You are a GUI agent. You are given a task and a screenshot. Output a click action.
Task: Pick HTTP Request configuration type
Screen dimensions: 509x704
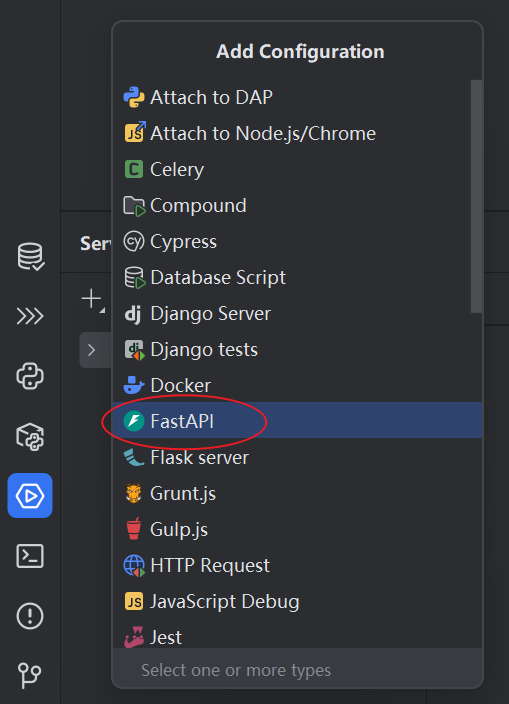(x=298, y=565)
